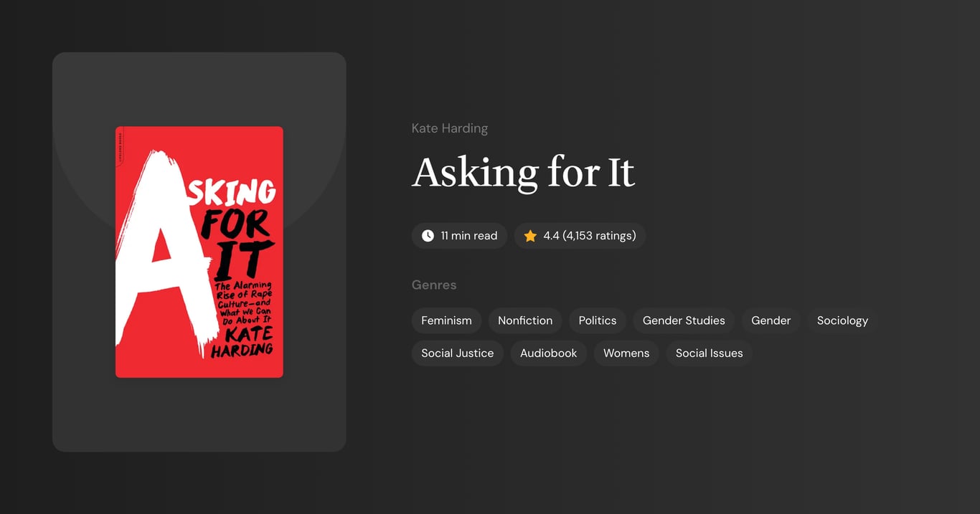The image size is (980, 514).
Task: Click the clock icon beside 11 min read
Action: click(x=428, y=236)
